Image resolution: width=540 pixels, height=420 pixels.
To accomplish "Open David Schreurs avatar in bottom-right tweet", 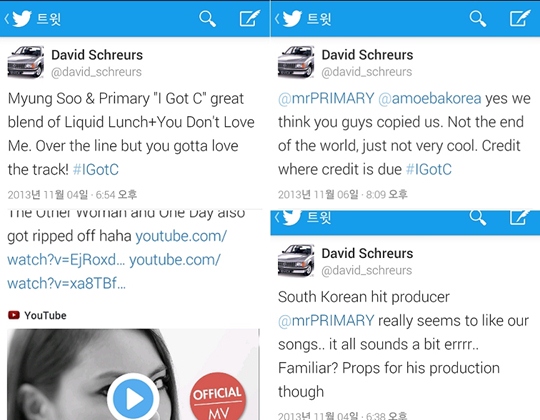I will (x=296, y=261).
